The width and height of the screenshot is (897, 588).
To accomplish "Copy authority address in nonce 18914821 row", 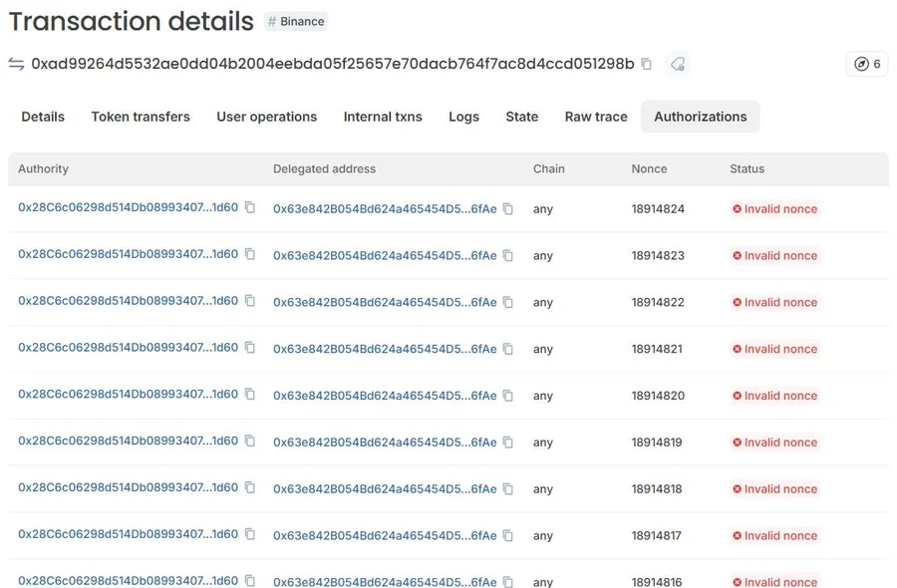I will 250,347.
